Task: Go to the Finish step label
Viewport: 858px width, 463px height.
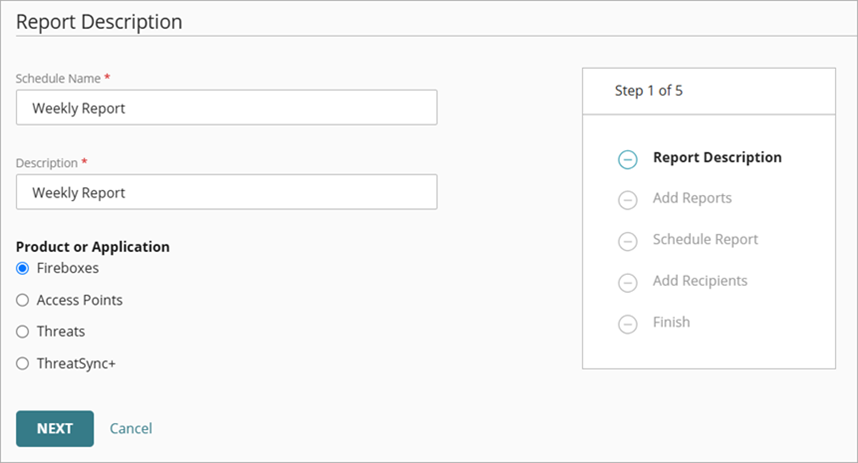Action: 671,322
